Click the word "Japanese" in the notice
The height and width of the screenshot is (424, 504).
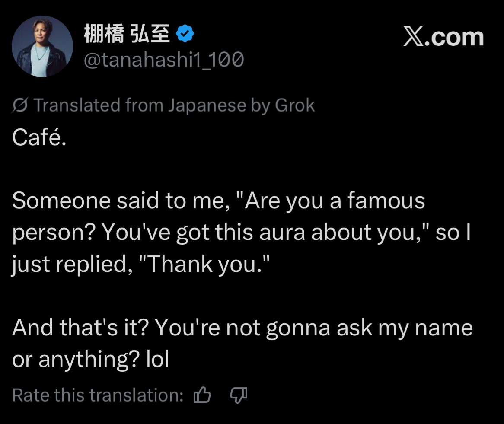click(206, 105)
